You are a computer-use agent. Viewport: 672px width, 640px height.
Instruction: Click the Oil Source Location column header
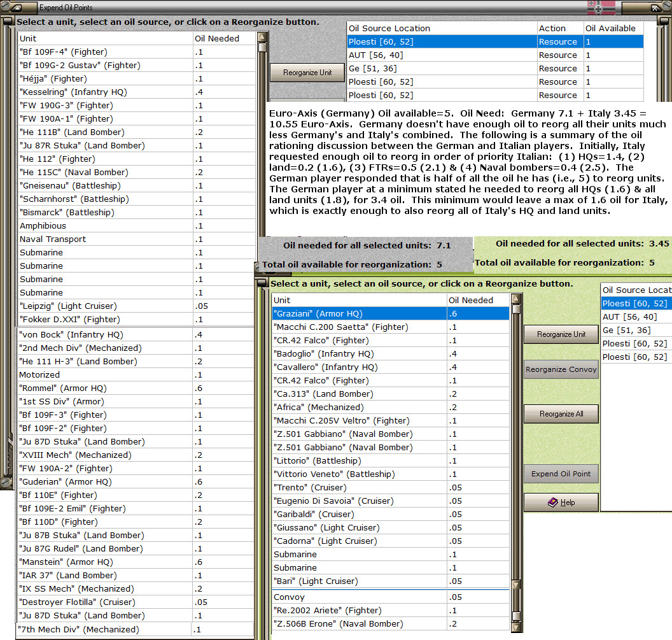click(x=442, y=28)
